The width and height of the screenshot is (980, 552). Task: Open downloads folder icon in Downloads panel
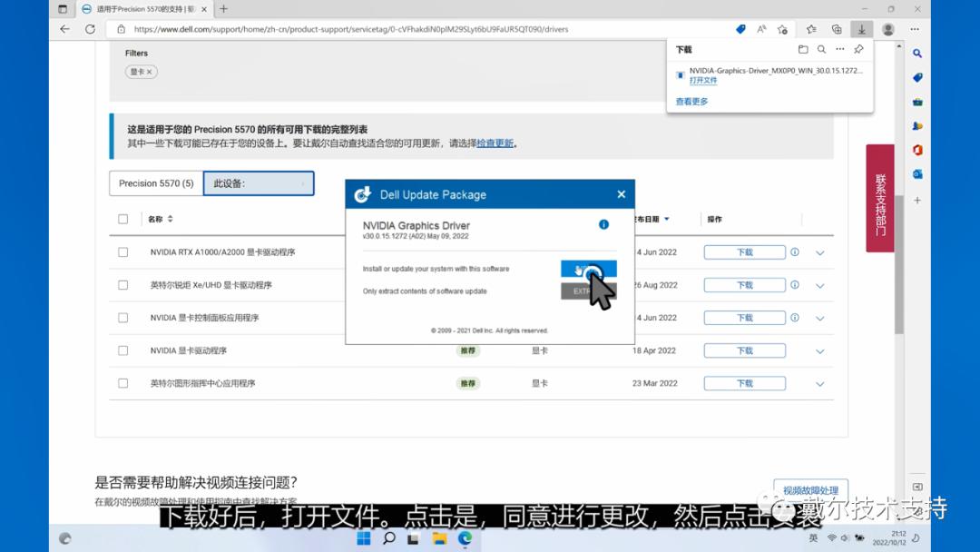tap(802, 49)
